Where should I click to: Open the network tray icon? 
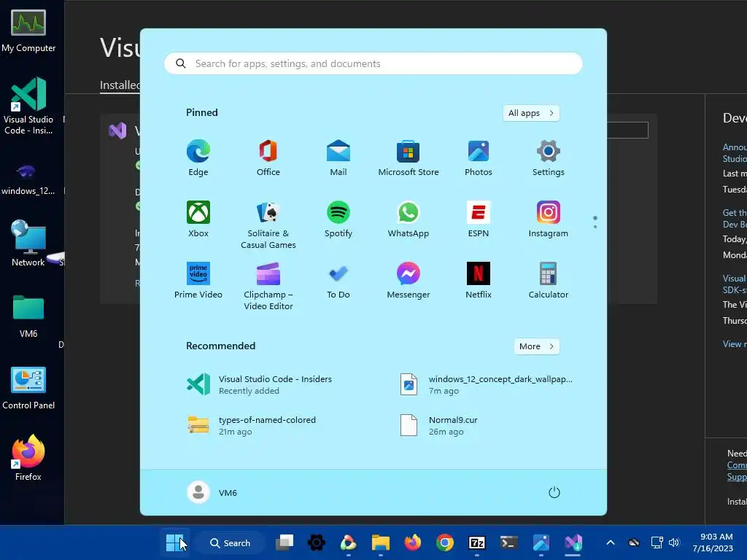tap(657, 542)
